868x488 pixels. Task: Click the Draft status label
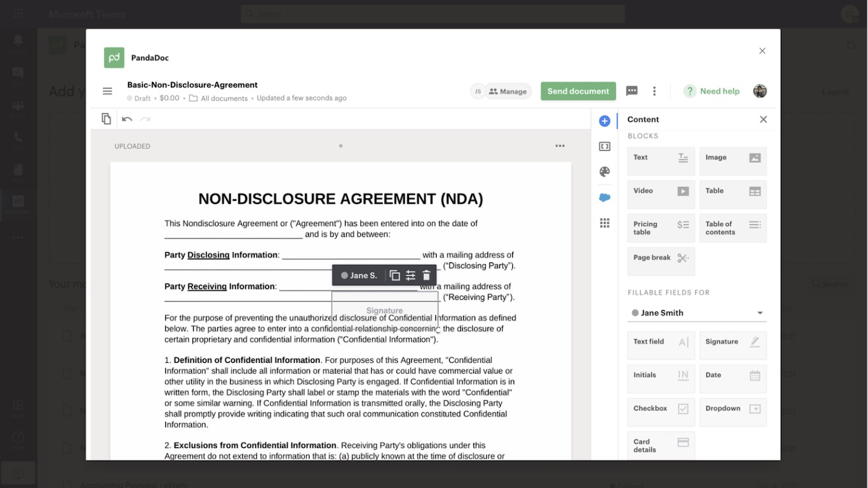coord(139,98)
